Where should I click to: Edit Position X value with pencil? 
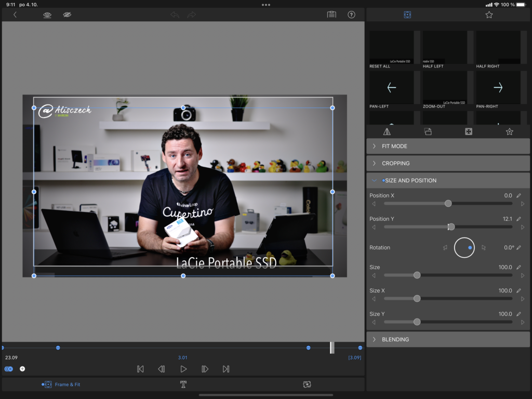pyautogui.click(x=519, y=195)
